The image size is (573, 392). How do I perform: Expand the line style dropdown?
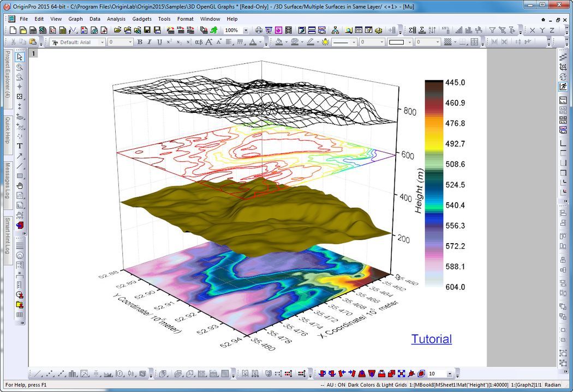tap(353, 42)
